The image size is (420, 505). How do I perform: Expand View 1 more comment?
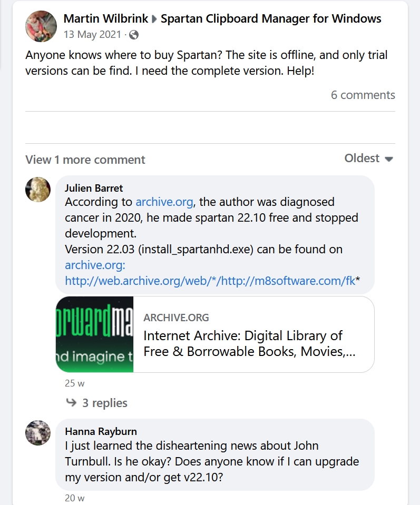[x=85, y=160]
